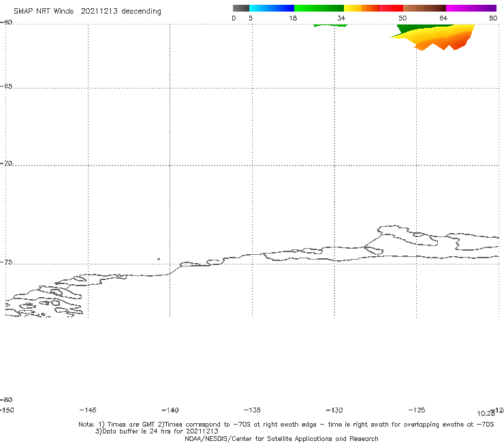Select the gray segment of the color bar
This screenshot has width=504, height=443.
pyautogui.click(x=240, y=8)
